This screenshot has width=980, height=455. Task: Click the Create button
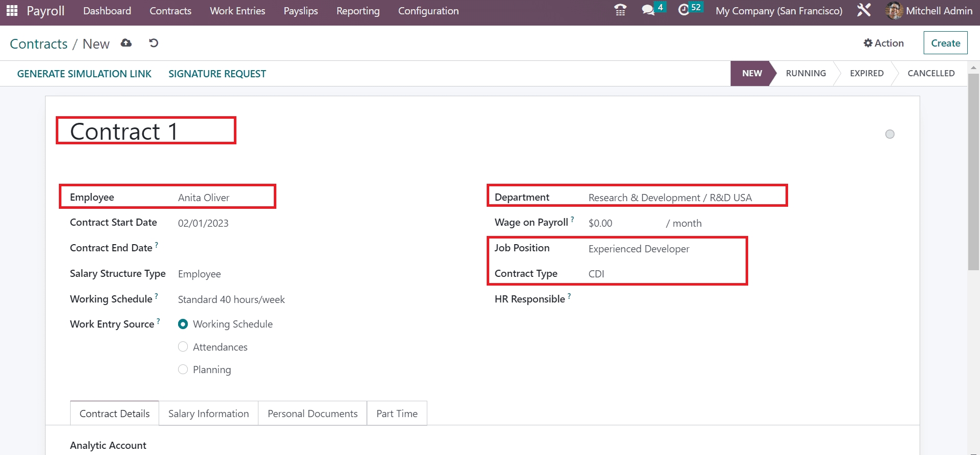(x=945, y=43)
